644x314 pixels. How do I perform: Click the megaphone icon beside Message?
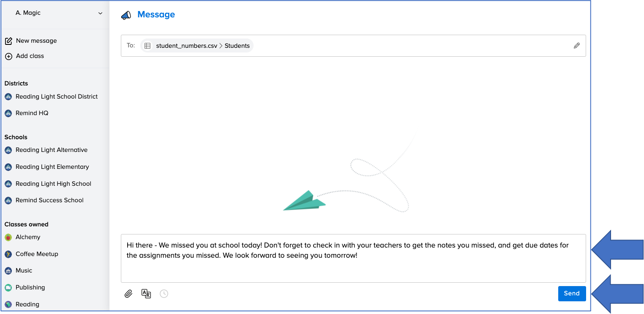point(126,15)
